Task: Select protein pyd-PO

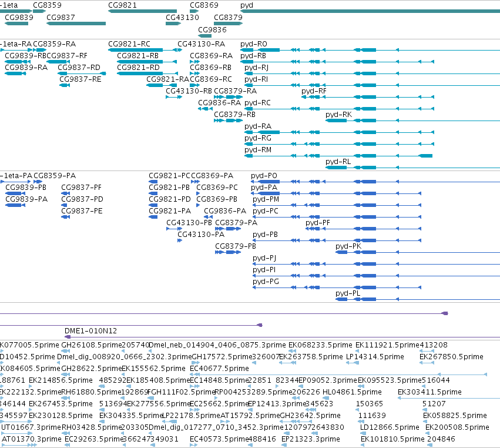Action: [x=264, y=176]
